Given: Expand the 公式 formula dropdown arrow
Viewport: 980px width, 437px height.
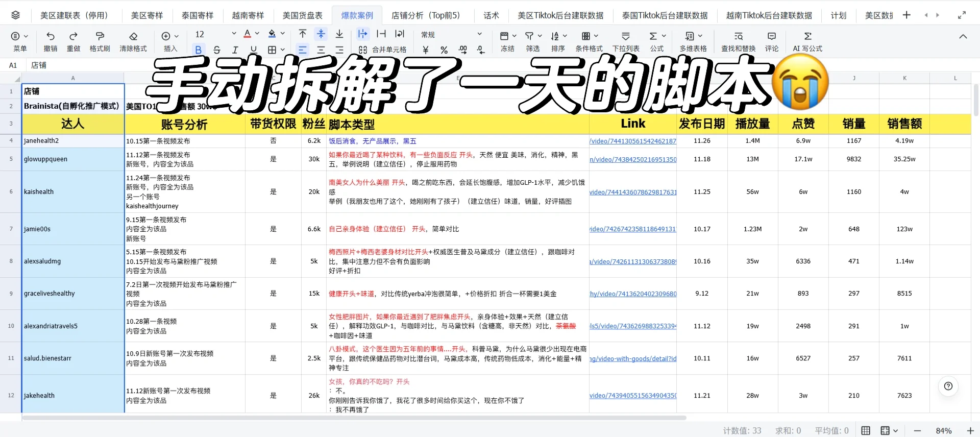Looking at the screenshot, I should [664, 36].
